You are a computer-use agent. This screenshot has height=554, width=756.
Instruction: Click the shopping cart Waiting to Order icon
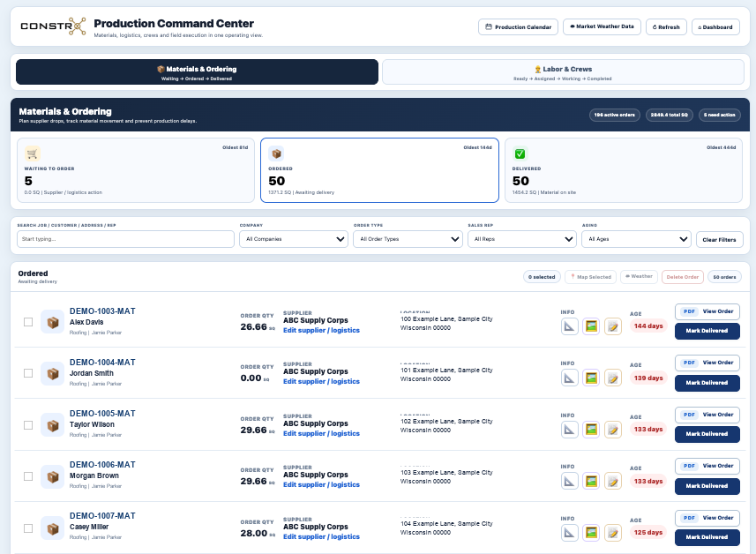[x=33, y=153]
